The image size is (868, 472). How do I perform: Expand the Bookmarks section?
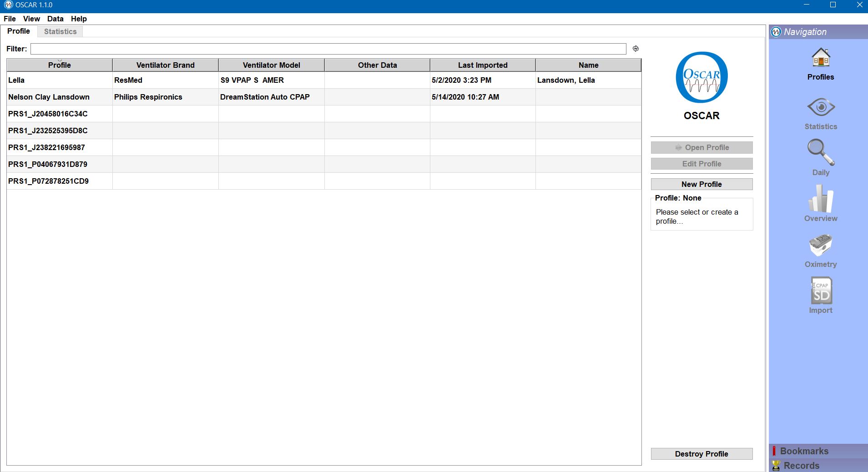(x=818, y=451)
